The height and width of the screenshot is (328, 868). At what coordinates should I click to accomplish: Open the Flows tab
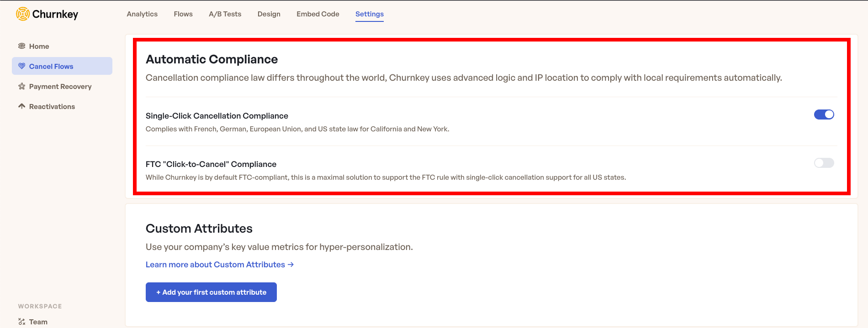click(183, 14)
